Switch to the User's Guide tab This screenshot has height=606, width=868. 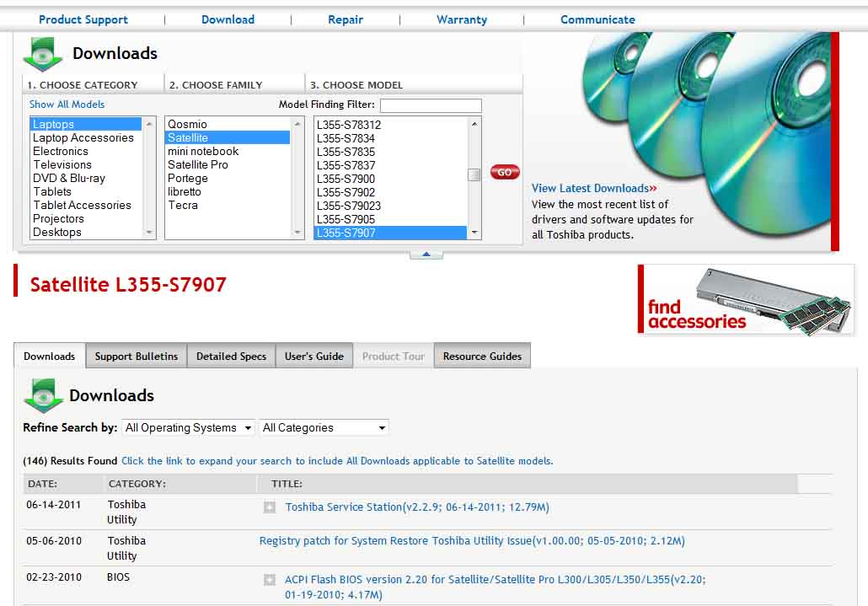[313, 356]
